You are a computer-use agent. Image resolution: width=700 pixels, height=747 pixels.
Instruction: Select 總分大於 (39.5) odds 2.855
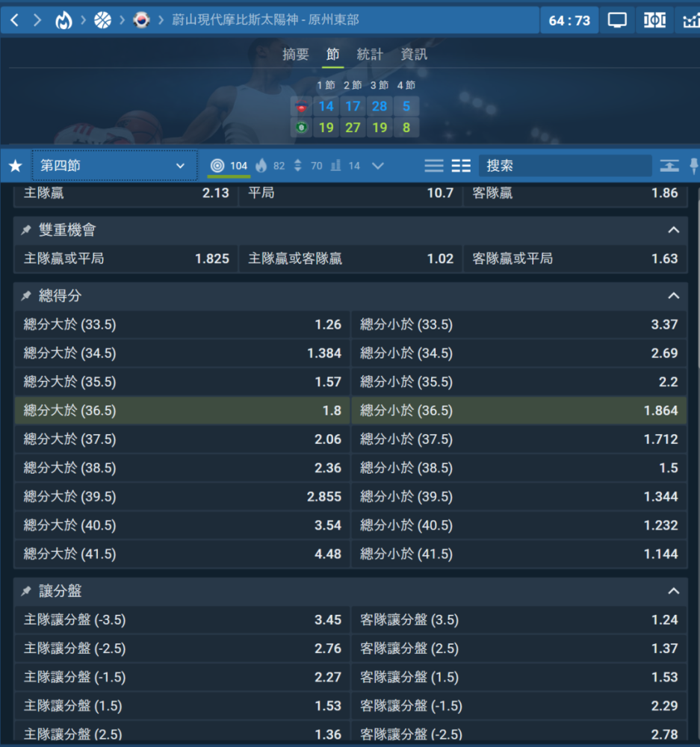click(x=182, y=497)
